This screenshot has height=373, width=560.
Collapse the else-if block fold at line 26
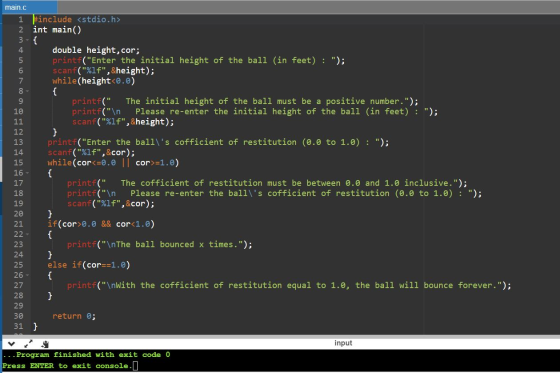(x=27, y=275)
